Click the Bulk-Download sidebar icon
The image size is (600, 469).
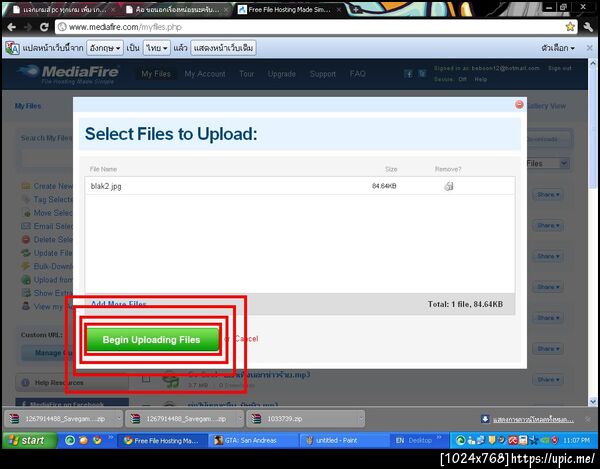click(x=26, y=266)
